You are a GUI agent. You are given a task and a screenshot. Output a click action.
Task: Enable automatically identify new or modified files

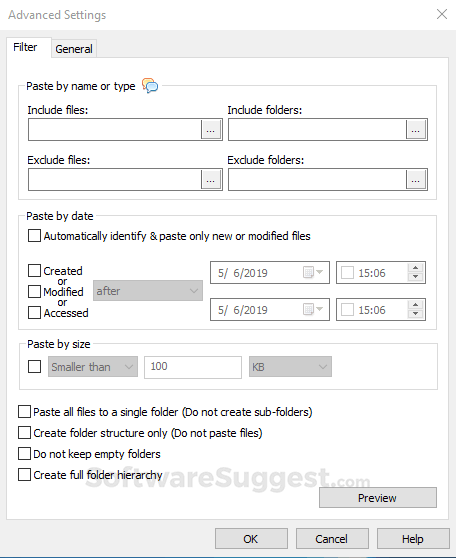(34, 236)
